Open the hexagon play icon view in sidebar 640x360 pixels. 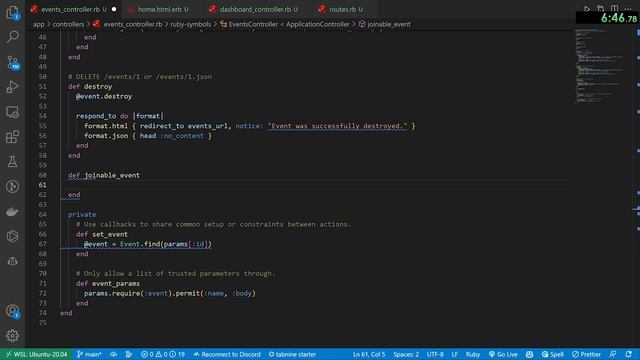13,236
